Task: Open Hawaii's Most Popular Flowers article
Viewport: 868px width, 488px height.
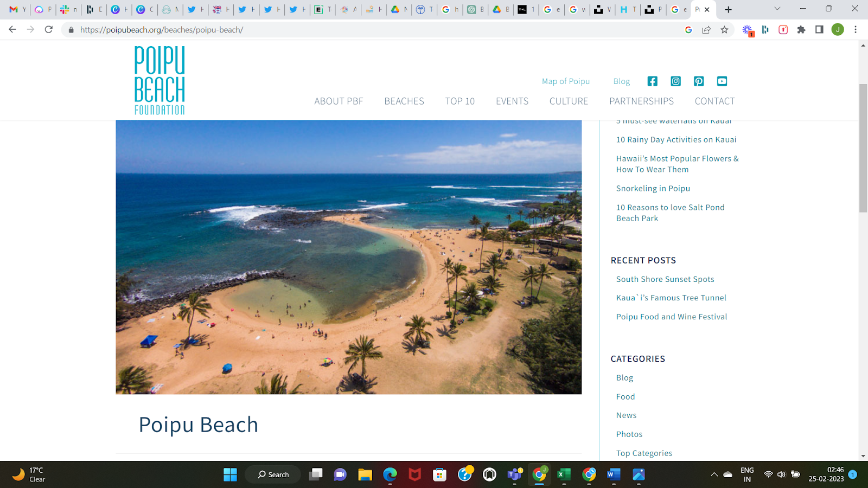Action: click(677, 164)
